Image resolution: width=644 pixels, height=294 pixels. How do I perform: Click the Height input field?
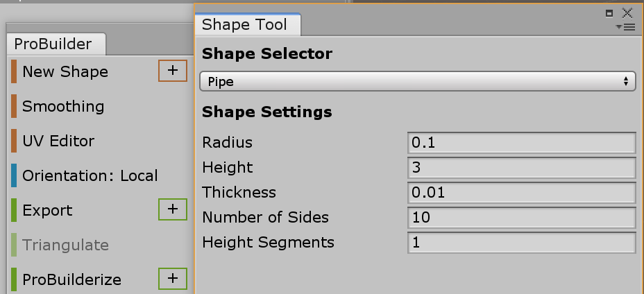pyautogui.click(x=521, y=168)
